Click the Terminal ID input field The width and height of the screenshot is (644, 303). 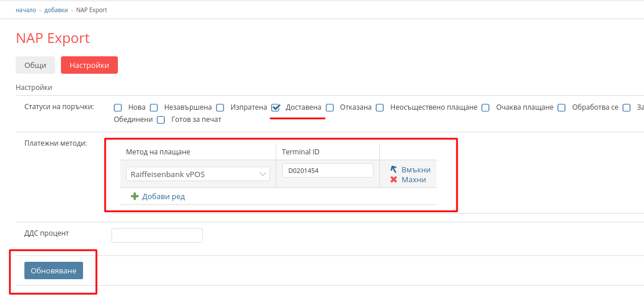pyautogui.click(x=328, y=171)
